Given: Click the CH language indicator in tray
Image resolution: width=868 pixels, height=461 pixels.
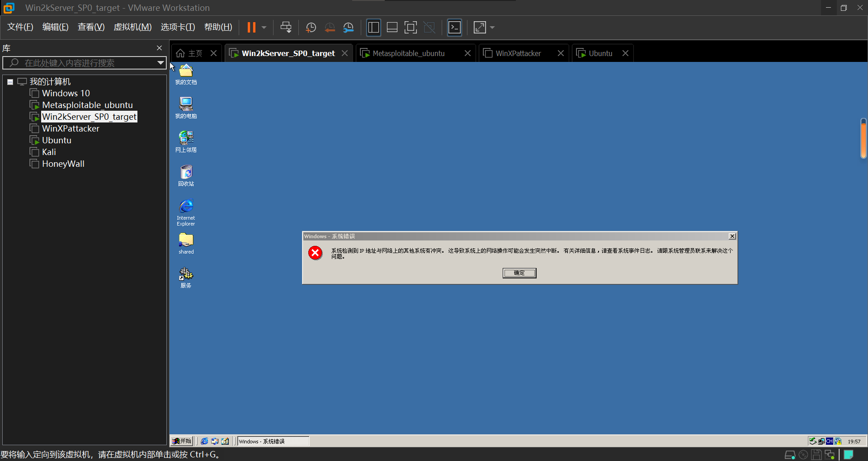Looking at the screenshot, I should 830,441.
